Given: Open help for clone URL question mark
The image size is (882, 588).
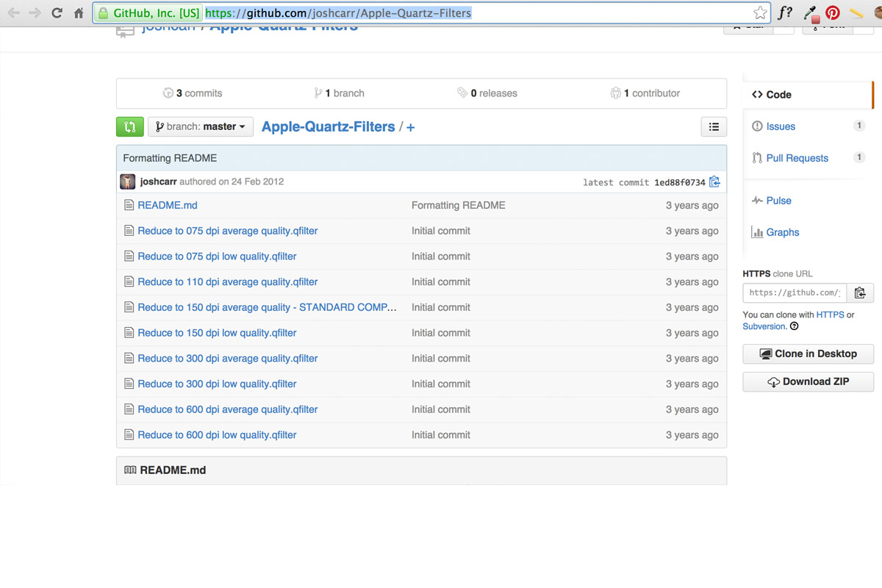Looking at the screenshot, I should click(795, 326).
